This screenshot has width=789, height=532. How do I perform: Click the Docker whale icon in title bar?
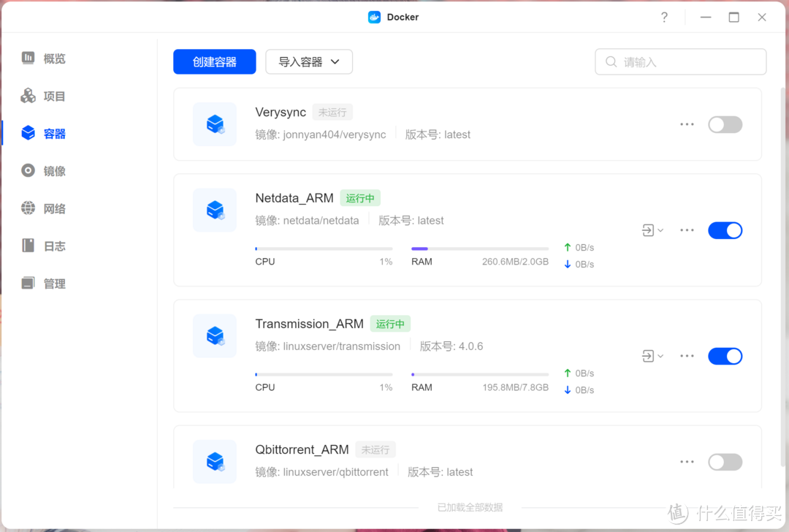[x=375, y=16]
